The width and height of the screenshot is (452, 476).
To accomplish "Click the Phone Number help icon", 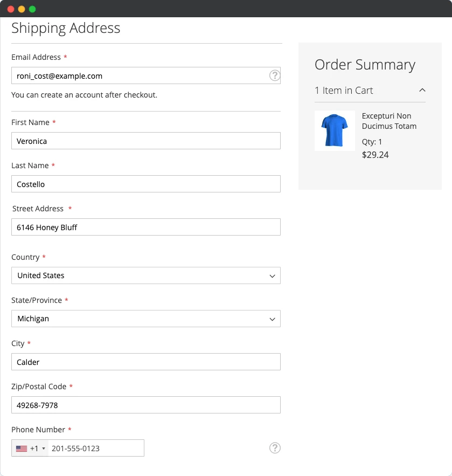I will [275, 448].
